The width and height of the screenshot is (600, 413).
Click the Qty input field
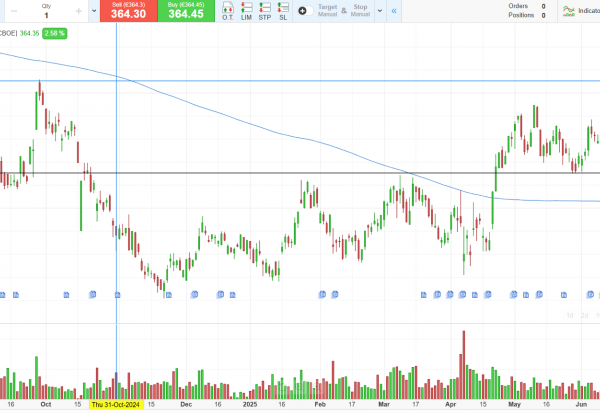coord(46,15)
